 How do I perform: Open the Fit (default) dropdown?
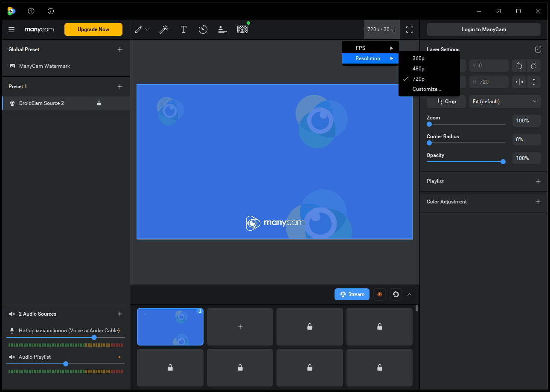pyautogui.click(x=505, y=102)
